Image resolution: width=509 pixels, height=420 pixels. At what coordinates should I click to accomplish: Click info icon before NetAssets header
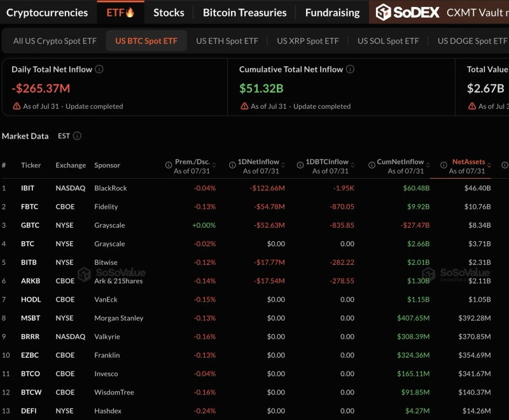[x=443, y=165]
